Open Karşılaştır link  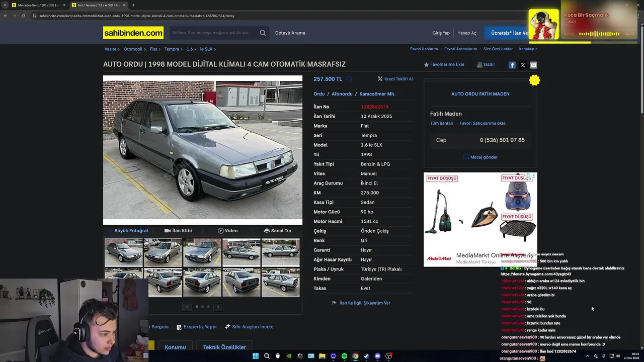[528, 49]
